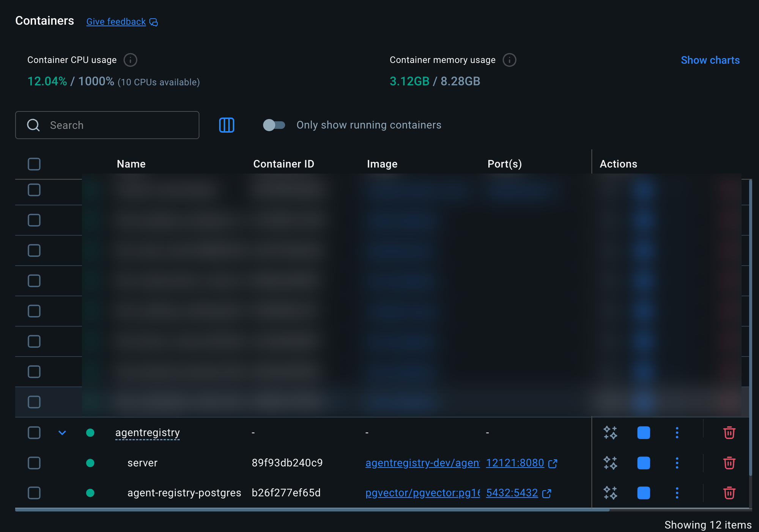Ask Gordon AI about agent-registry-postgres
Image resolution: width=759 pixels, height=532 pixels.
pyautogui.click(x=610, y=493)
